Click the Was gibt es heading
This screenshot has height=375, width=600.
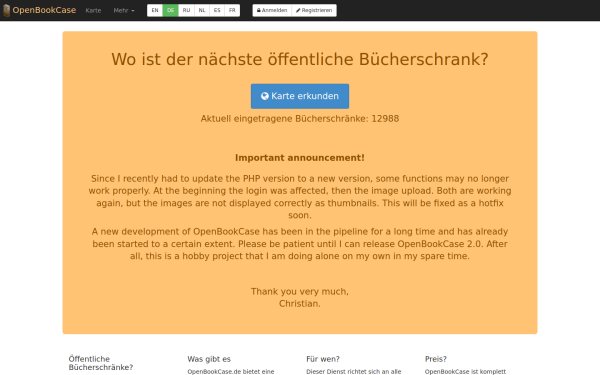tap(209, 359)
